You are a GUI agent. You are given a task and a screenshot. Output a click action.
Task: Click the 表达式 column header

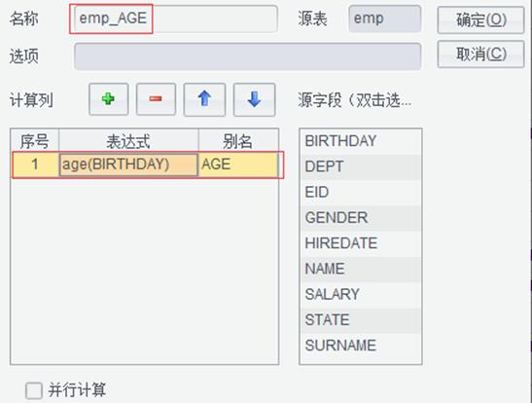[x=128, y=141]
